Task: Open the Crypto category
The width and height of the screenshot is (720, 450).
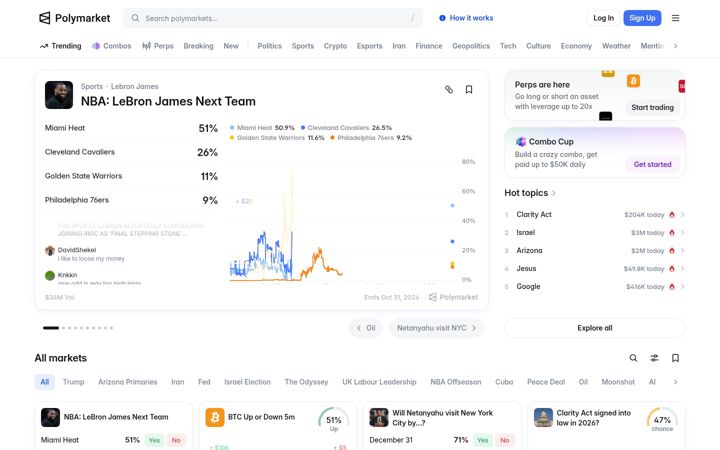Action: 335,46
